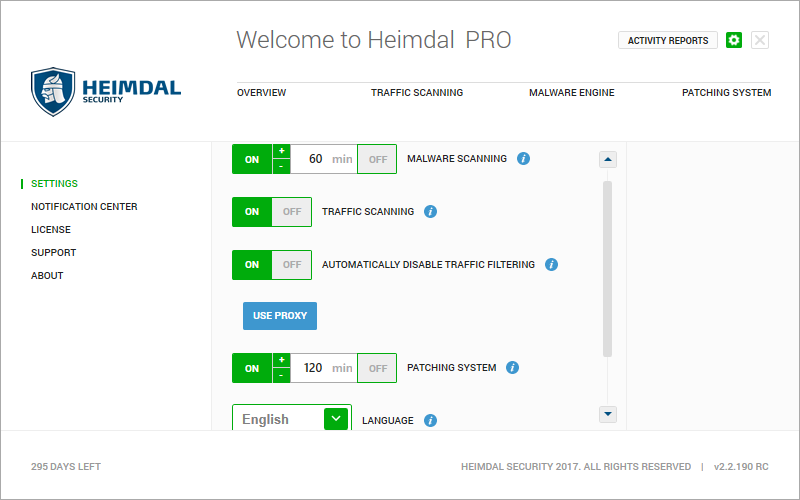Open the License sidebar section
The width and height of the screenshot is (800, 500).
pyautogui.click(x=51, y=230)
